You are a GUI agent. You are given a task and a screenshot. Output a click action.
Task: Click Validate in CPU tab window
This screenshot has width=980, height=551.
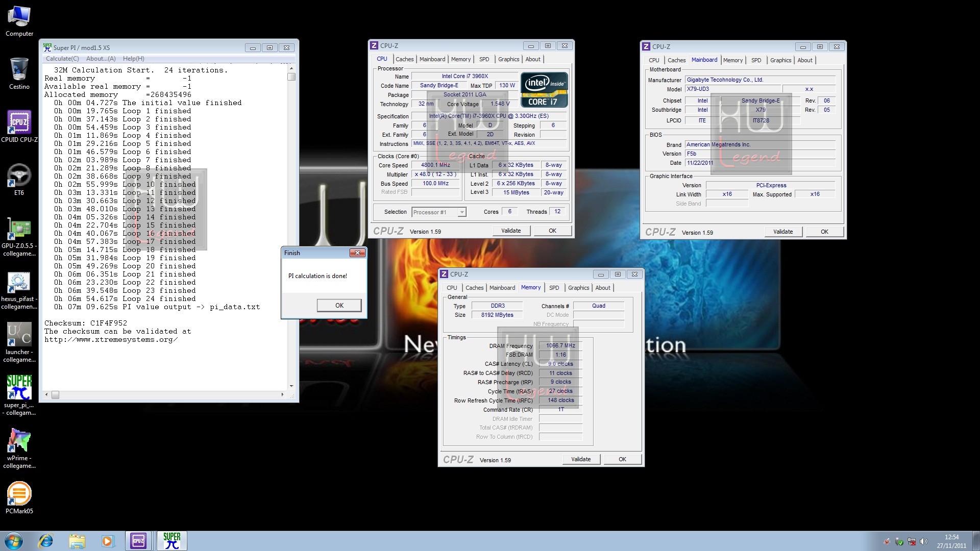click(x=511, y=231)
